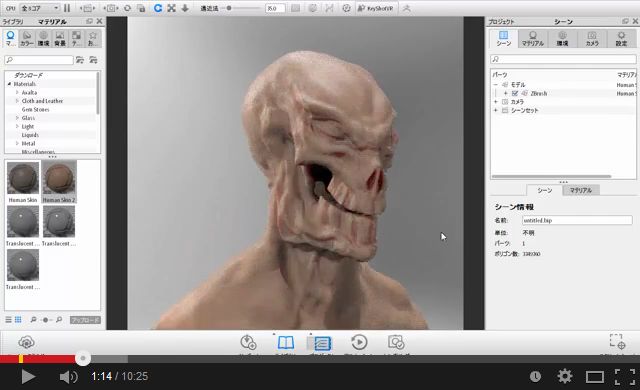Expand the Glass folder
The width and height of the screenshot is (640, 390).
point(17,118)
